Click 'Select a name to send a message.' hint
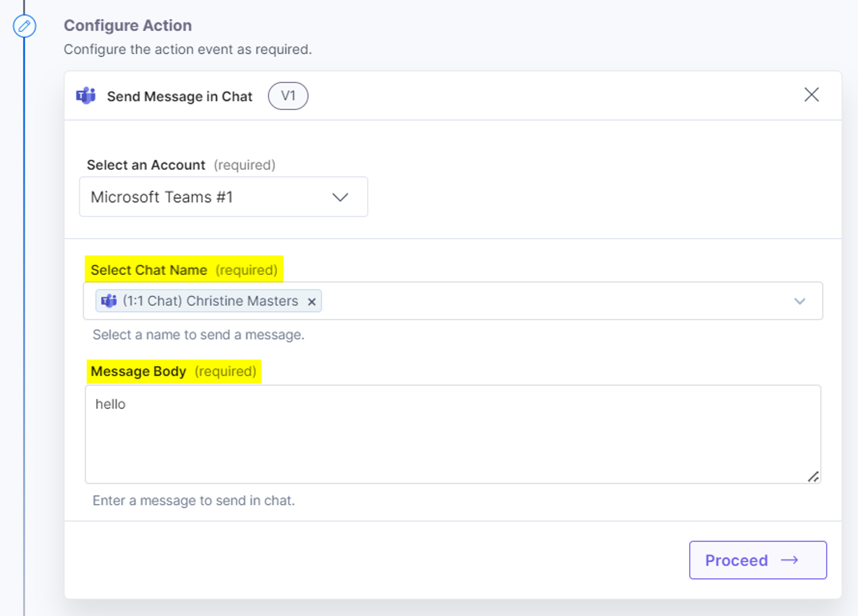 tap(199, 335)
